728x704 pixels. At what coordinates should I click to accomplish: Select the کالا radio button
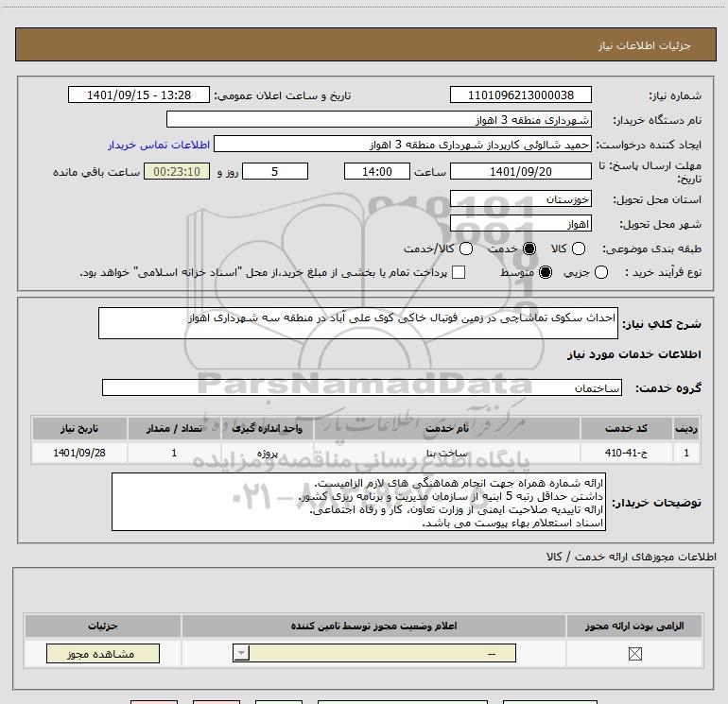tap(579, 249)
